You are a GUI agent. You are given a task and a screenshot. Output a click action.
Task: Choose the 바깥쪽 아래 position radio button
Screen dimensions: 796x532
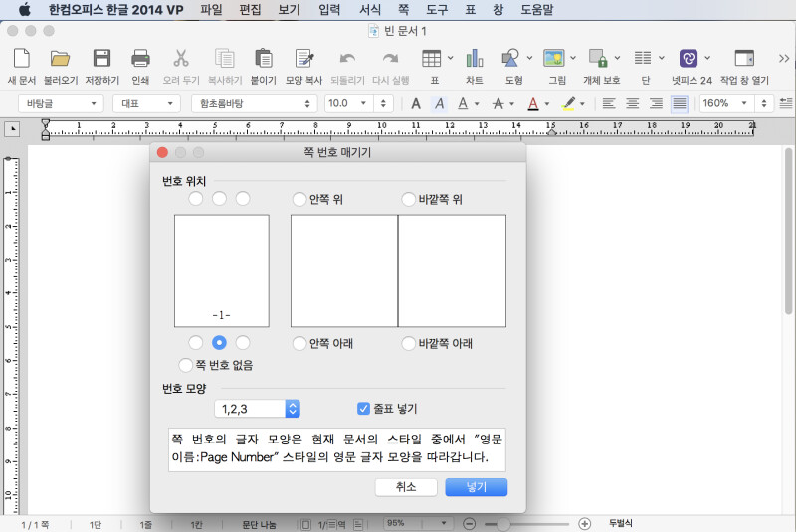pos(409,343)
